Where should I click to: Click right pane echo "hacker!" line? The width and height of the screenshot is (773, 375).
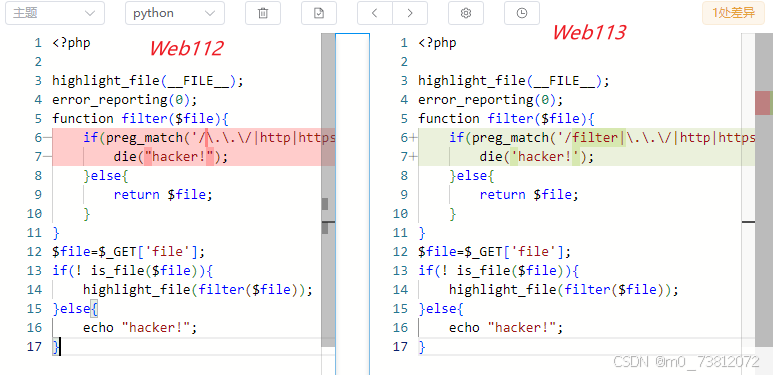506,328
